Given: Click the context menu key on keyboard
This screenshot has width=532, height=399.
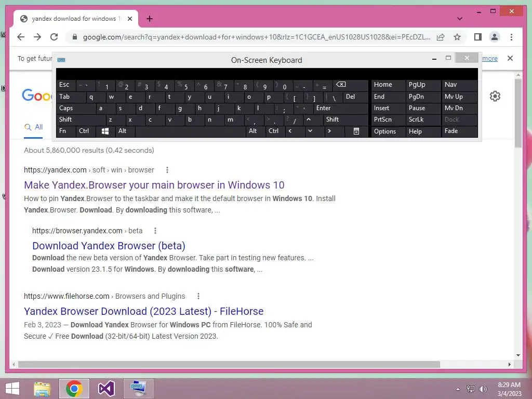Looking at the screenshot, I should (x=356, y=131).
